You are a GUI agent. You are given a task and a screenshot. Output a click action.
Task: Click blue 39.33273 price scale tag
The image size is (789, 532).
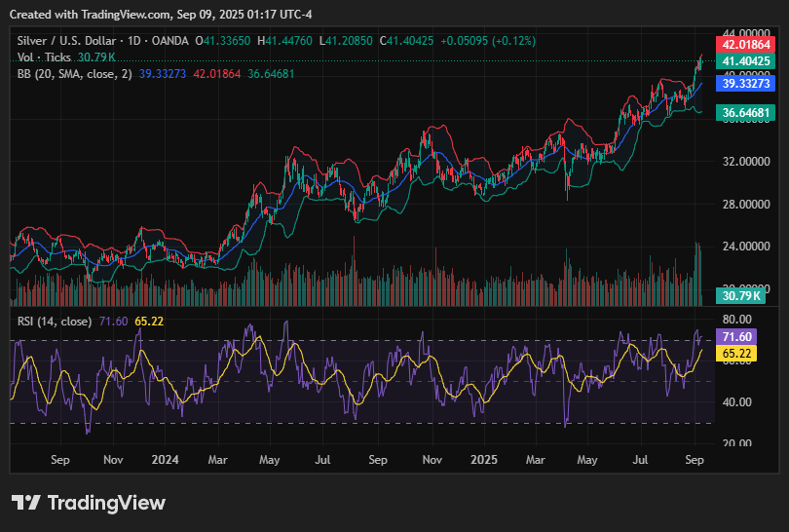pos(746,83)
